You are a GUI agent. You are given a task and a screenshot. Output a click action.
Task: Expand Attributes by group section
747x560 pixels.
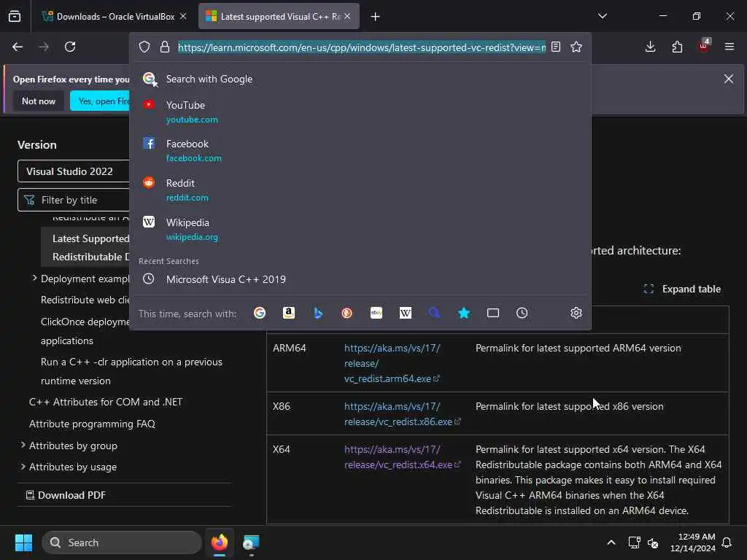click(23, 445)
